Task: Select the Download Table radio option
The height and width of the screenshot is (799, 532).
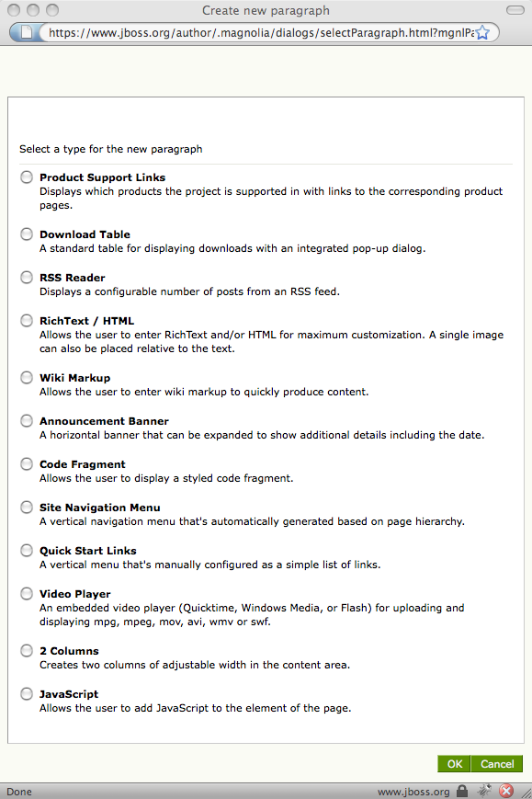Action: coord(27,234)
